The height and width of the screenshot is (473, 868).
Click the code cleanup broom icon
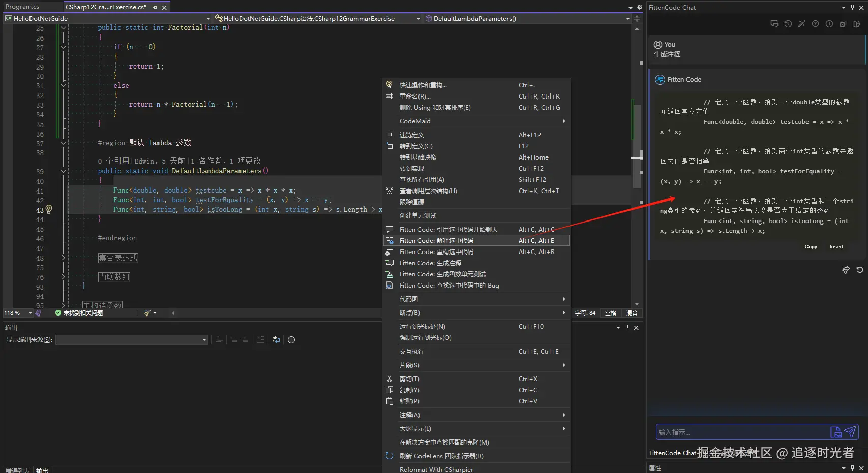147,313
